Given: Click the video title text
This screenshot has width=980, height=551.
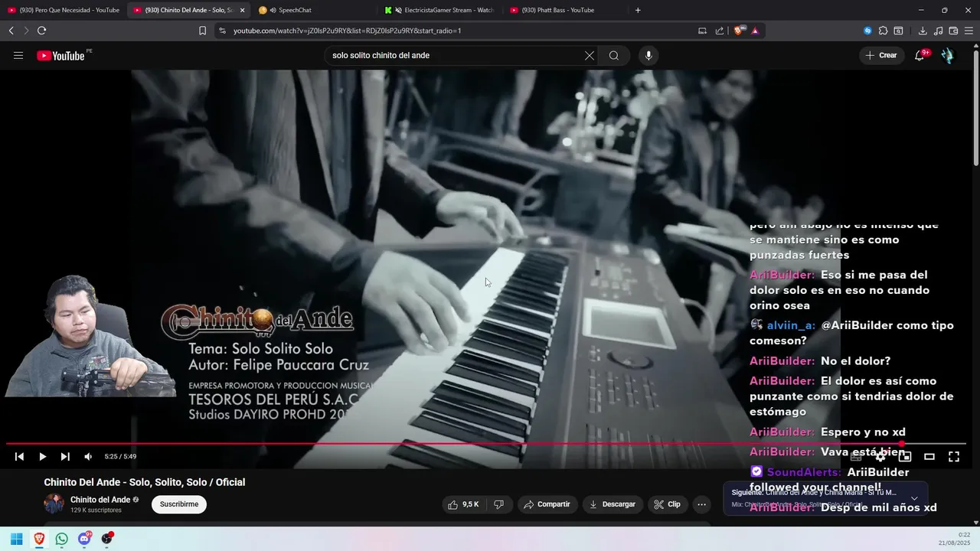Looking at the screenshot, I should coord(145,482).
